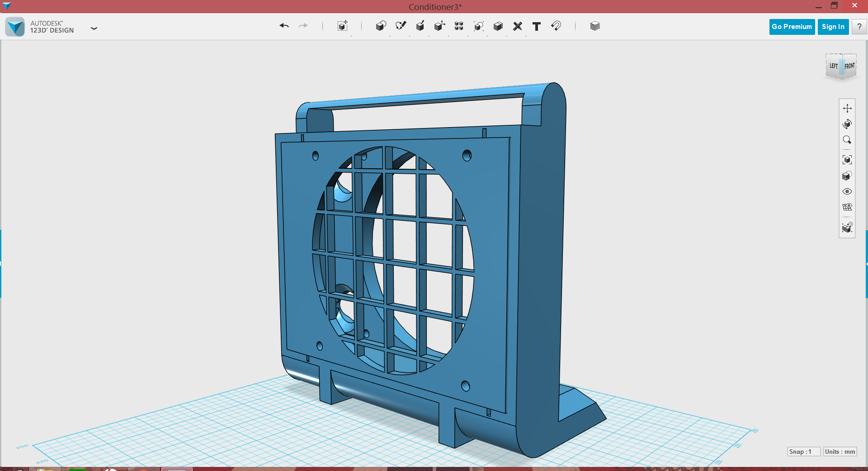
Task: Open the Combine tools menu
Action: point(498,26)
